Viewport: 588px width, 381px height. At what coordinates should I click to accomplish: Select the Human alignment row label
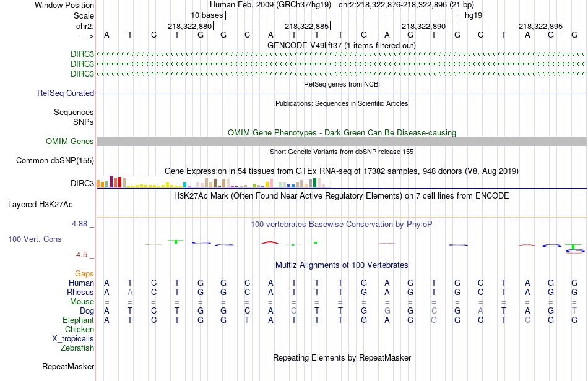(81, 283)
